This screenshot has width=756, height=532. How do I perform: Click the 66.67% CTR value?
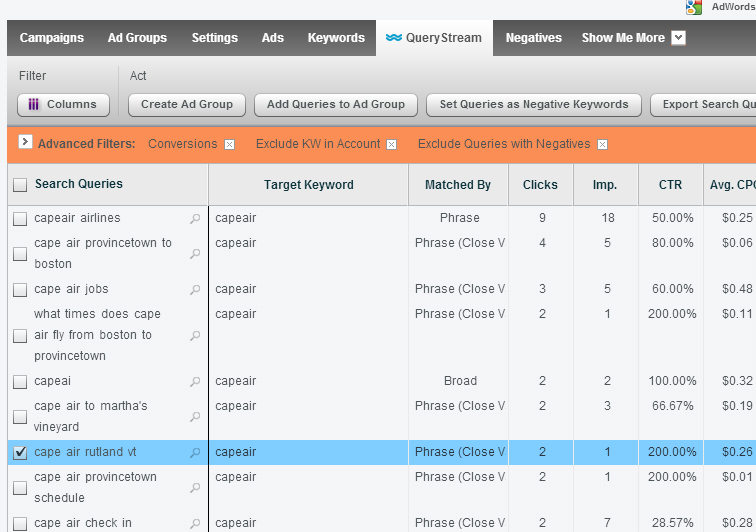pos(673,406)
